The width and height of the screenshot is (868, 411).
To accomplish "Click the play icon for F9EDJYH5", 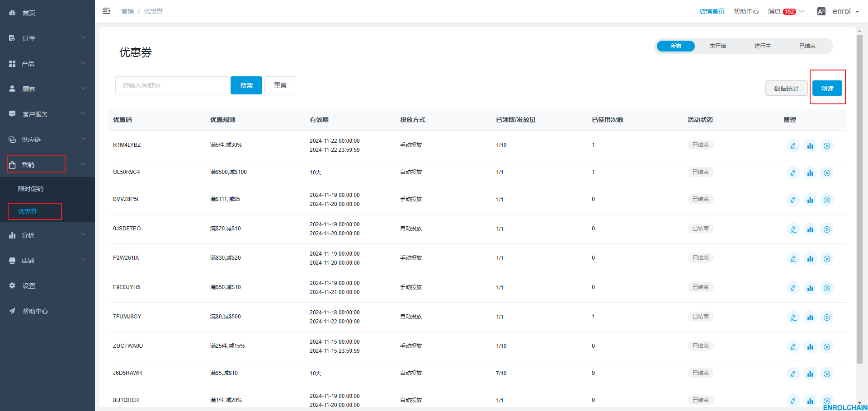I will [x=827, y=288].
